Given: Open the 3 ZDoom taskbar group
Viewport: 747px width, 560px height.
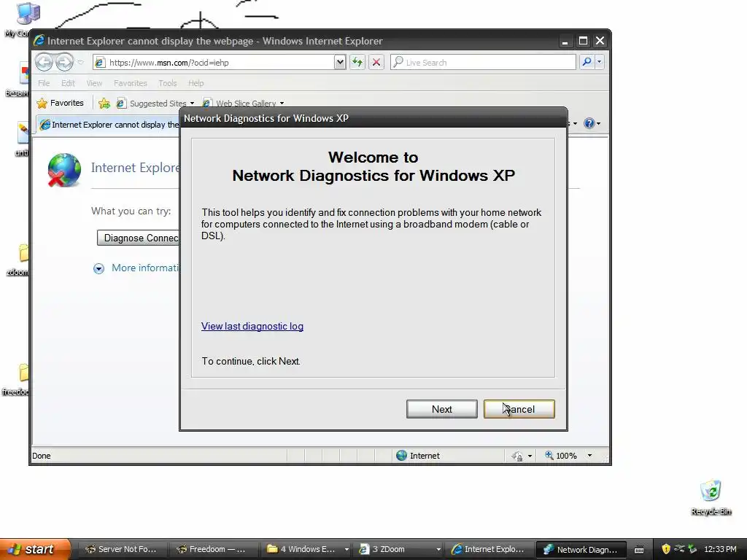Looking at the screenshot, I should (x=399, y=549).
